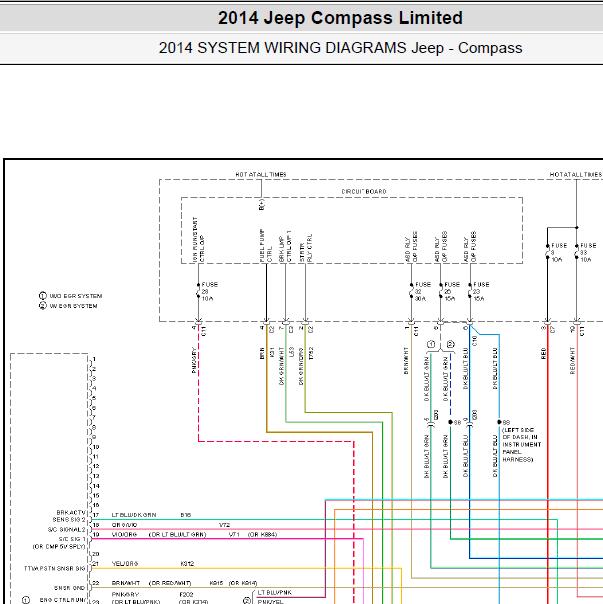Select connector pin number 10
Viewport: 603px width, 604px height.
pyautogui.click(x=96, y=447)
